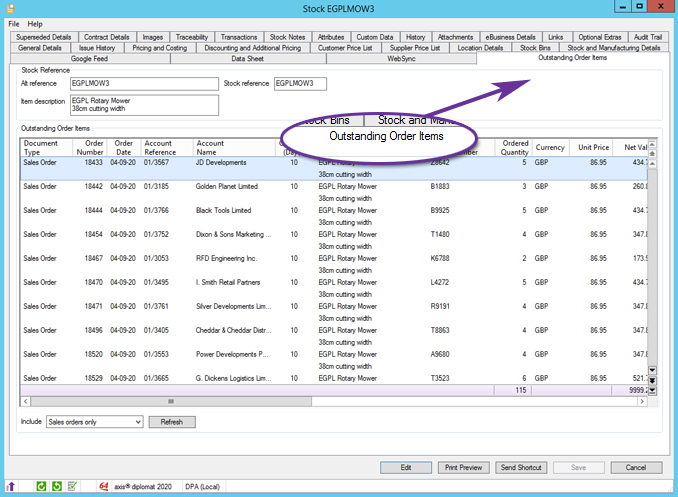
Task: Switch to the Superseded Details tab
Action: pyautogui.click(x=44, y=37)
